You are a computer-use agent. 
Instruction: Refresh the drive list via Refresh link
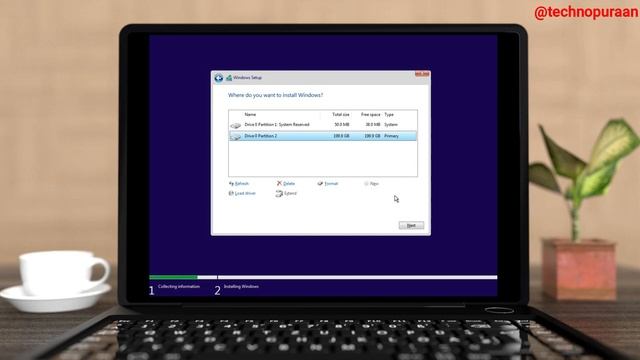pyautogui.click(x=242, y=184)
